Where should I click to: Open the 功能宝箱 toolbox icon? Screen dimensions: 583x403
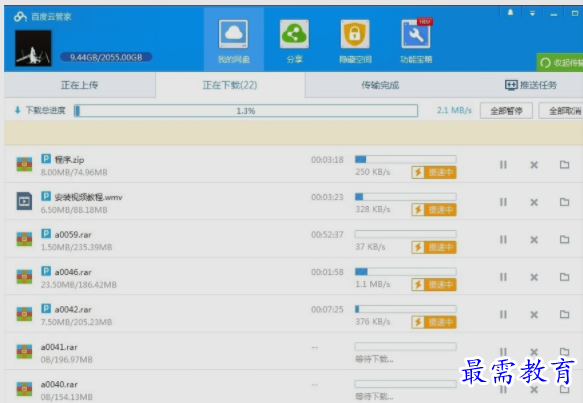tap(416, 34)
